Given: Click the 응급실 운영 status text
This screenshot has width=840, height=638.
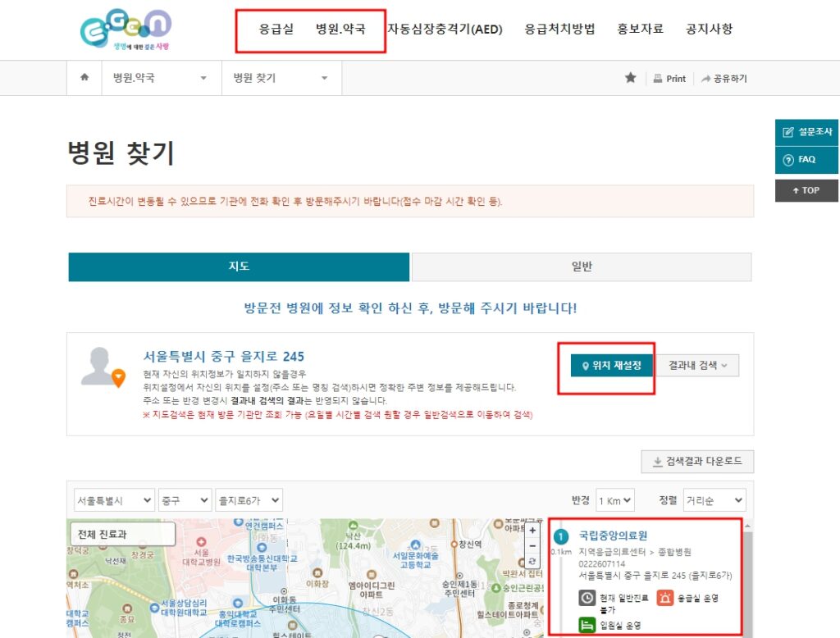Looking at the screenshot, I should coord(698,598).
